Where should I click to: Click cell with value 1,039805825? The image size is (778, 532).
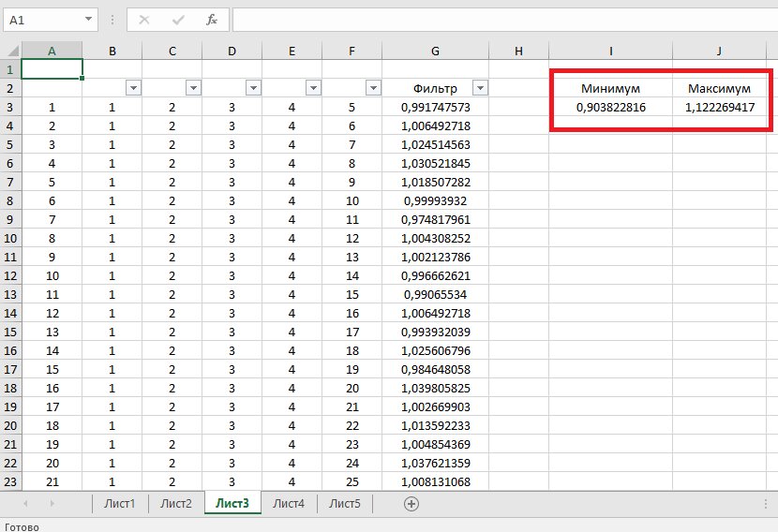point(435,388)
